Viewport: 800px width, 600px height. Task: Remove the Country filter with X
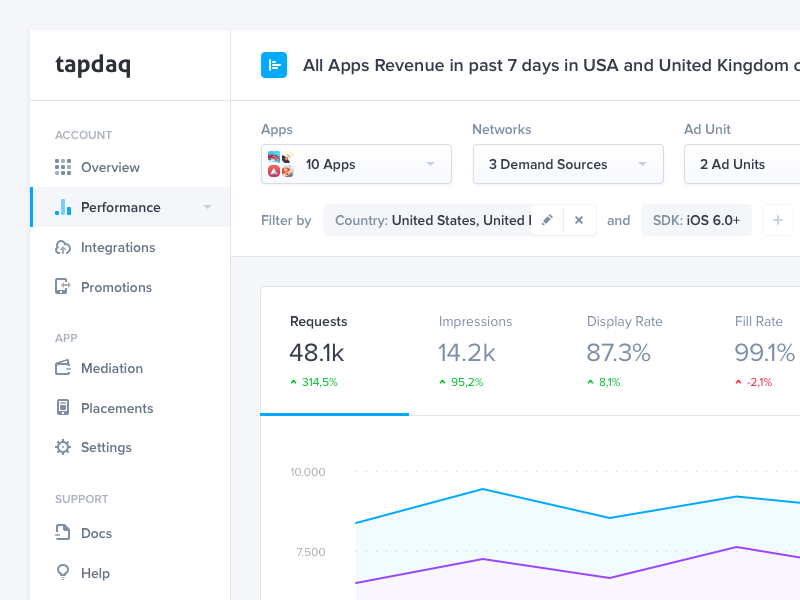(x=579, y=220)
